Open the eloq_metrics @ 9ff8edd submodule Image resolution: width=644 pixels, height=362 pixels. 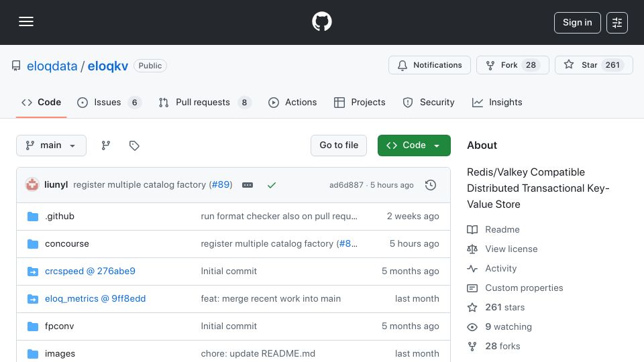click(x=95, y=299)
